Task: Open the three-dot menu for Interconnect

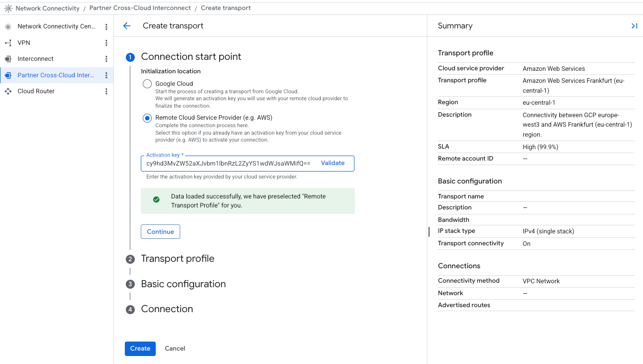Action: click(x=106, y=59)
